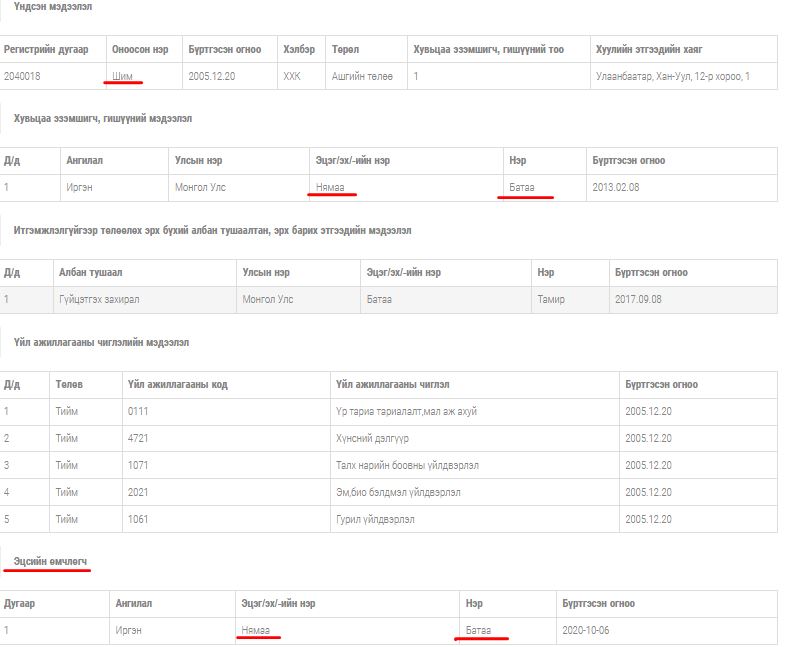Select registration number 2040018
The image size is (801, 647).
(x=24, y=76)
